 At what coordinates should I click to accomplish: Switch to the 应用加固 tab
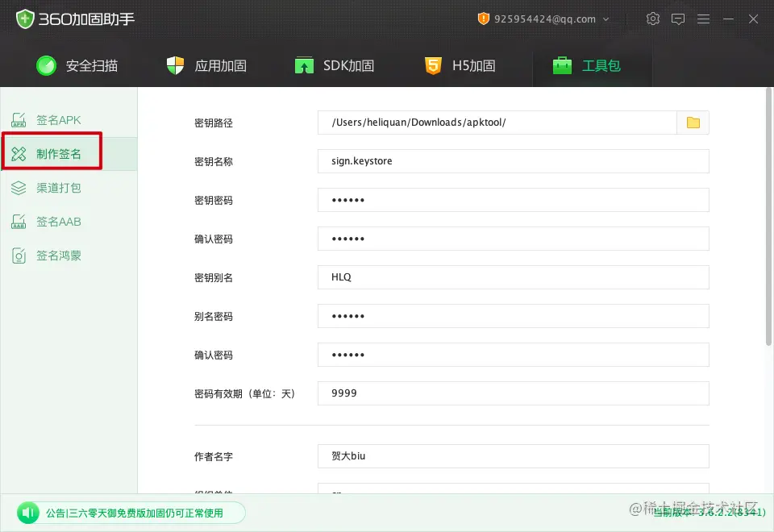point(206,65)
